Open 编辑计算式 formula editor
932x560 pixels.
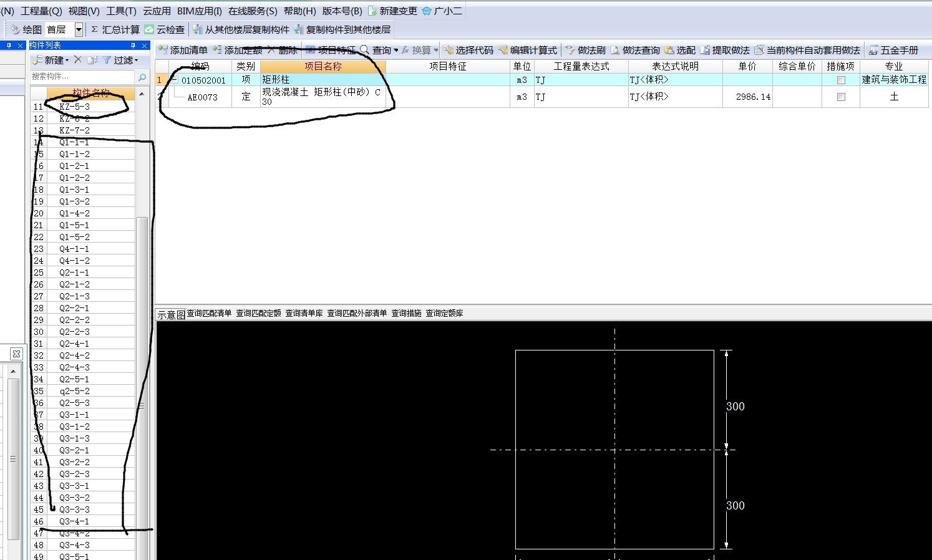(x=528, y=50)
